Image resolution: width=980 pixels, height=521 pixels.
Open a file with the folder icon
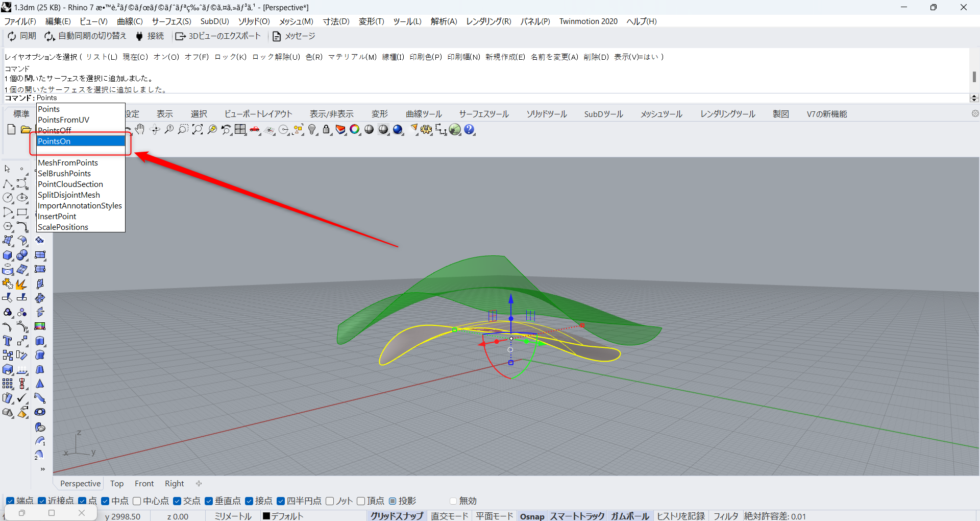tap(26, 129)
